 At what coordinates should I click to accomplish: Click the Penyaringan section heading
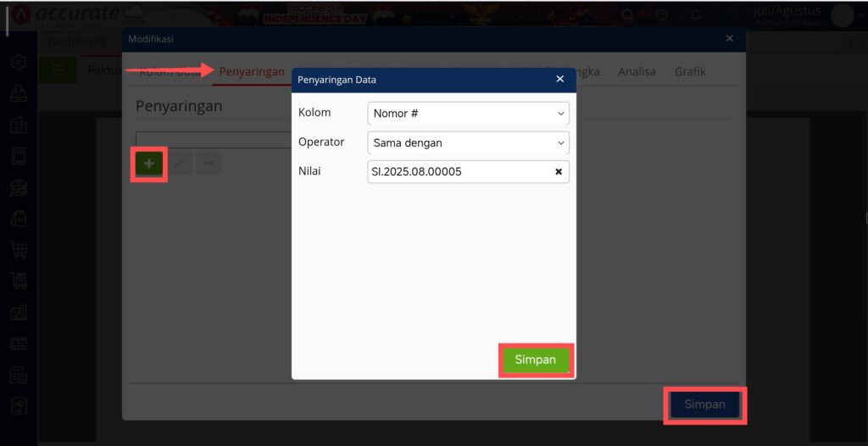(179, 106)
